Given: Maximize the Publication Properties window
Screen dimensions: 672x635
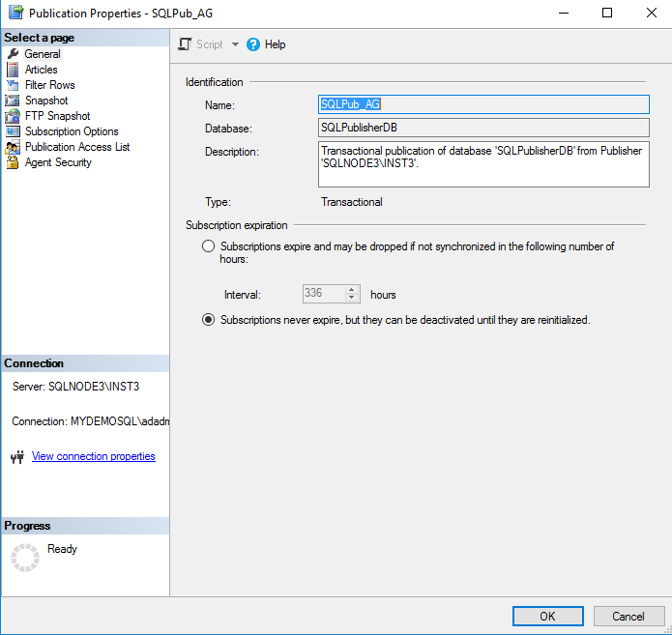Looking at the screenshot, I should point(607,13).
